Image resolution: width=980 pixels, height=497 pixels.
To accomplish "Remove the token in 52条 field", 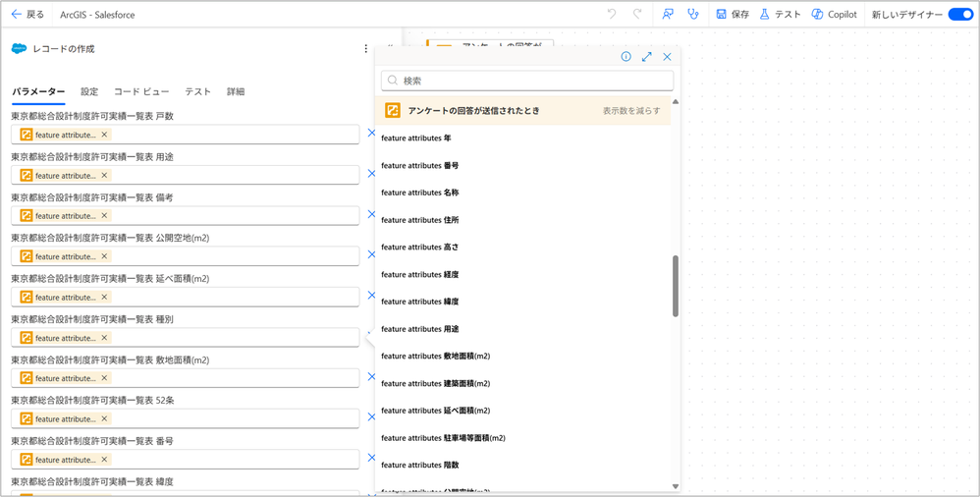I will pyautogui.click(x=104, y=418).
